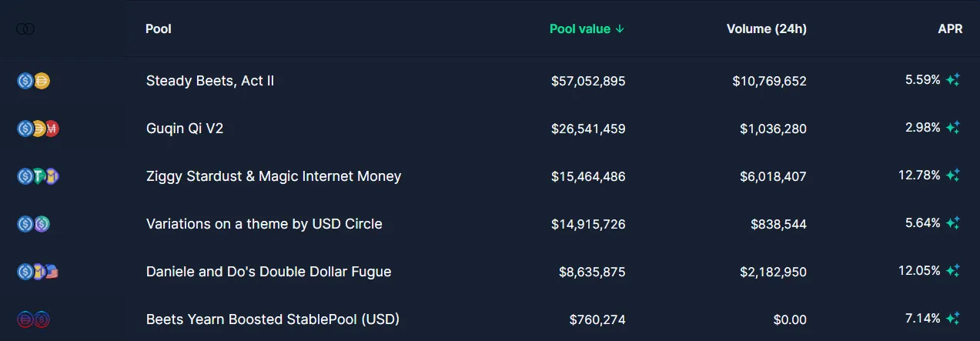Select the $760,274 pool value cell
Screen dimensions: 980x341
pyautogui.click(x=597, y=319)
